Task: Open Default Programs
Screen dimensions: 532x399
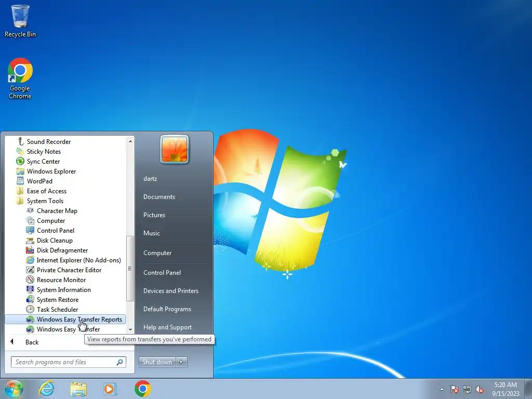Action: point(167,309)
